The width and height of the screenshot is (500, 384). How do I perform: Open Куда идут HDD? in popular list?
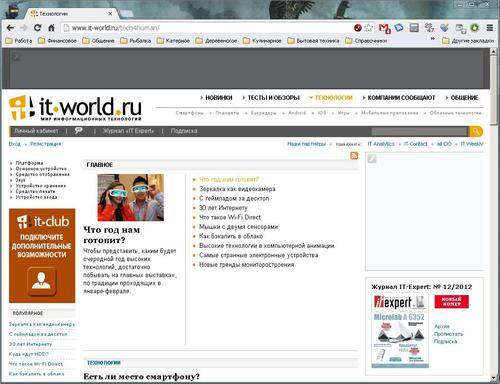(29, 354)
